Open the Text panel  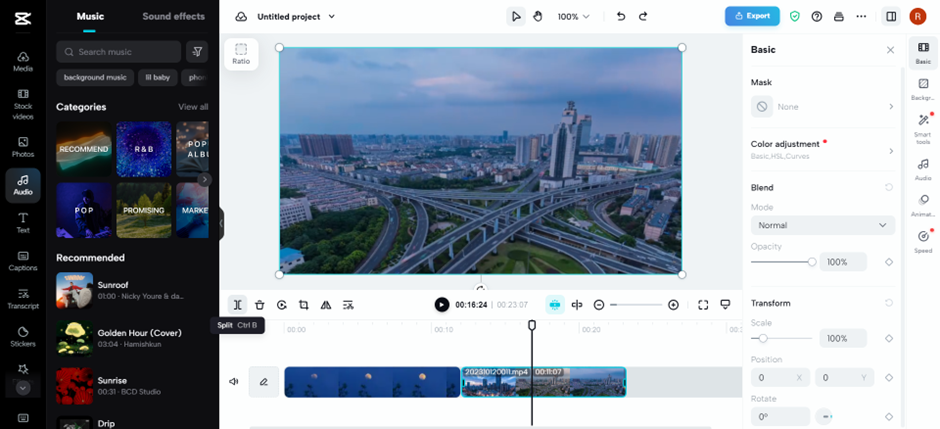pyautogui.click(x=23, y=223)
